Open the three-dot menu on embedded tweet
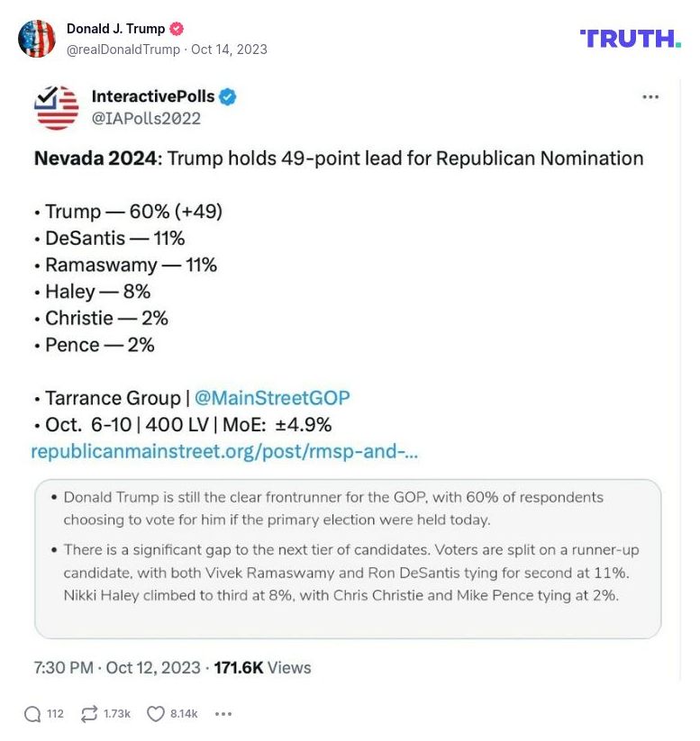This screenshot has height=741, width=700. coord(650,97)
